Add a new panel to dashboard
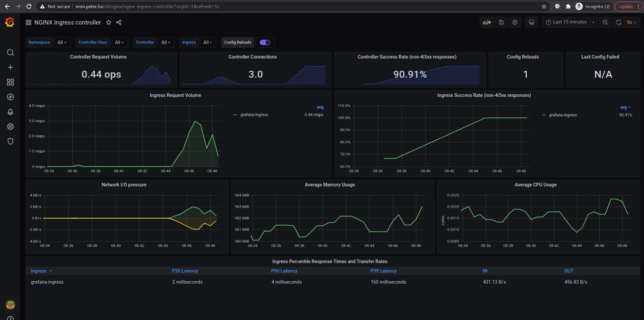This screenshot has width=644, height=320. (x=487, y=22)
